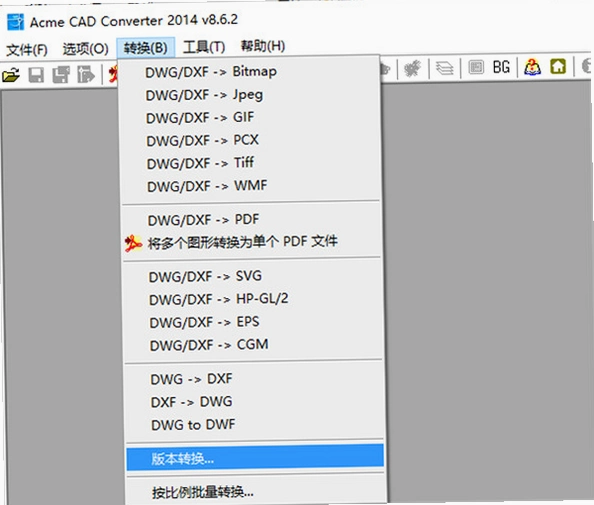Click the Acme CAD Converter title icon
The height and width of the screenshot is (505, 594).
[15, 22]
